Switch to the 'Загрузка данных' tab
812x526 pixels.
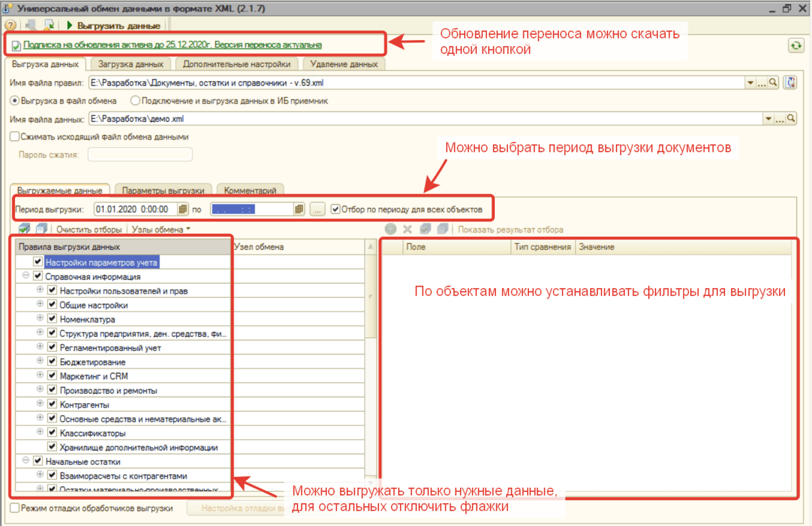(130, 64)
